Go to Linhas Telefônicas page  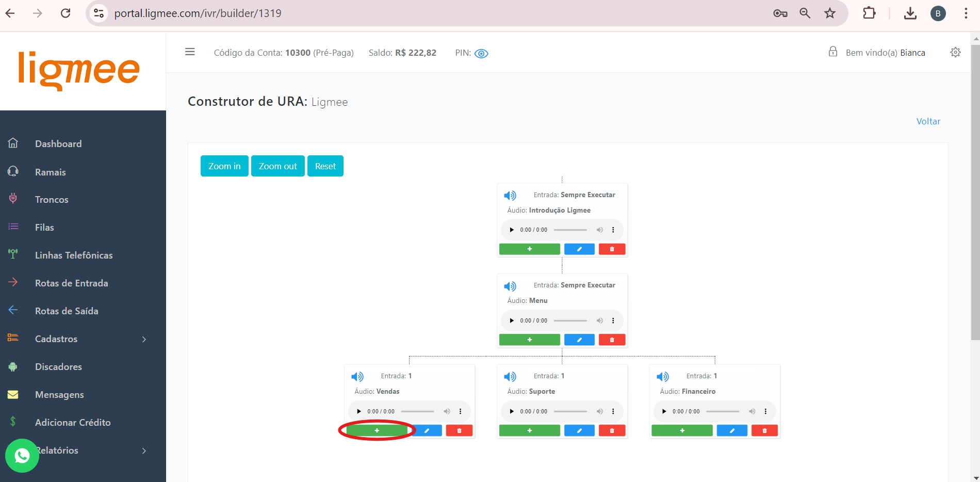click(74, 255)
